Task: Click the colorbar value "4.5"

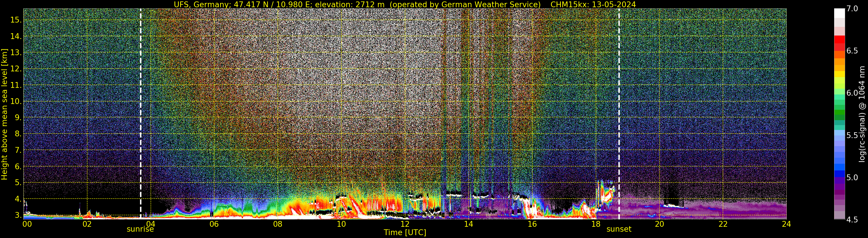Action: point(852,220)
